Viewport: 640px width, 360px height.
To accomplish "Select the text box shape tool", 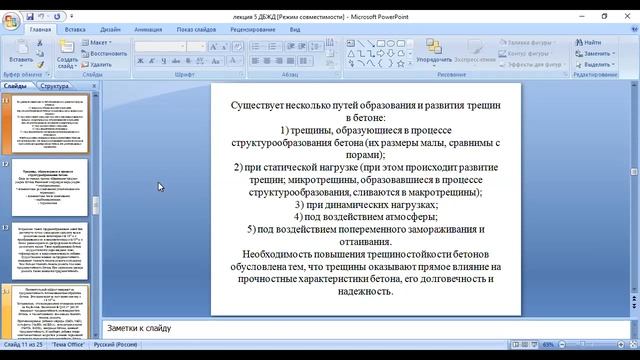I will [x=351, y=43].
